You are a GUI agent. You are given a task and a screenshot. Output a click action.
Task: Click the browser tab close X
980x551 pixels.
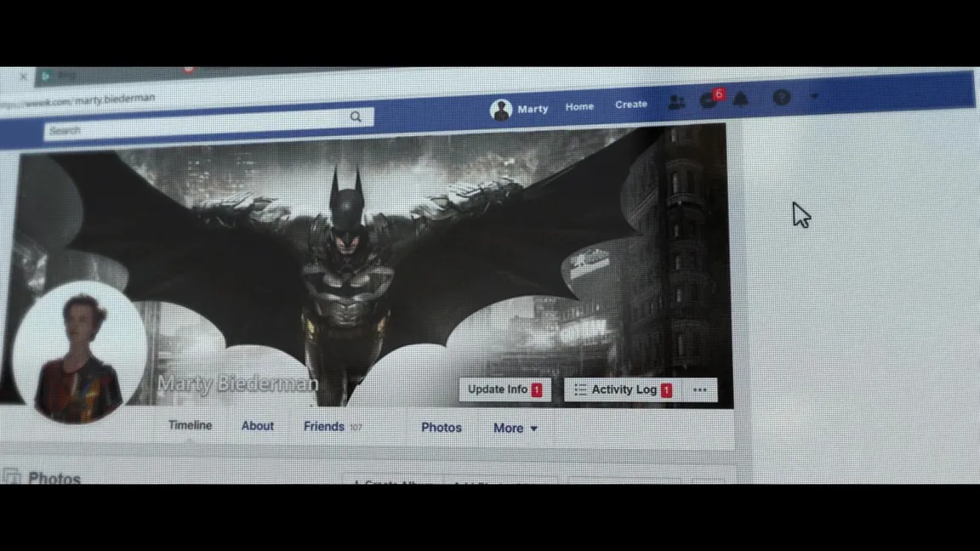[x=23, y=77]
